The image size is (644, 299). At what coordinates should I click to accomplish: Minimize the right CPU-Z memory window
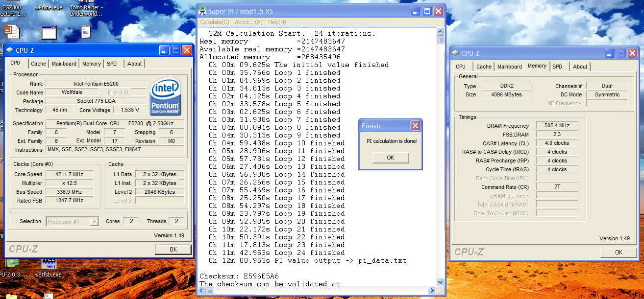[610, 53]
